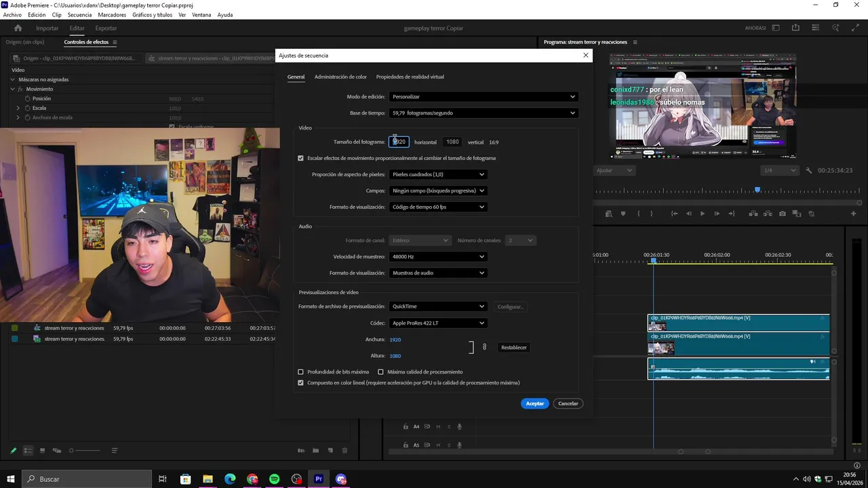Add marker in Program monitor
This screenshot has height=488, width=868.
[x=623, y=213]
